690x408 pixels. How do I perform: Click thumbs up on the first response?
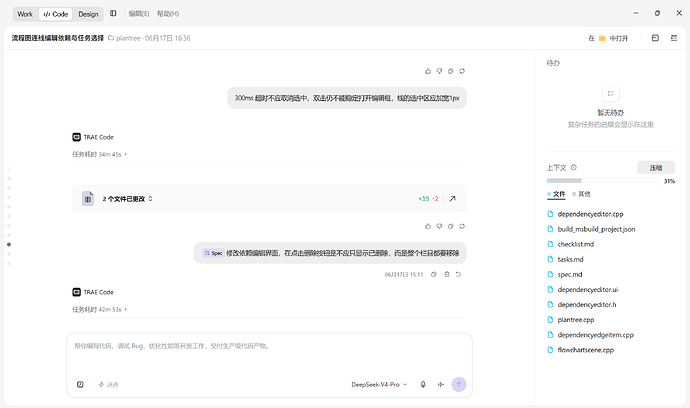point(428,71)
